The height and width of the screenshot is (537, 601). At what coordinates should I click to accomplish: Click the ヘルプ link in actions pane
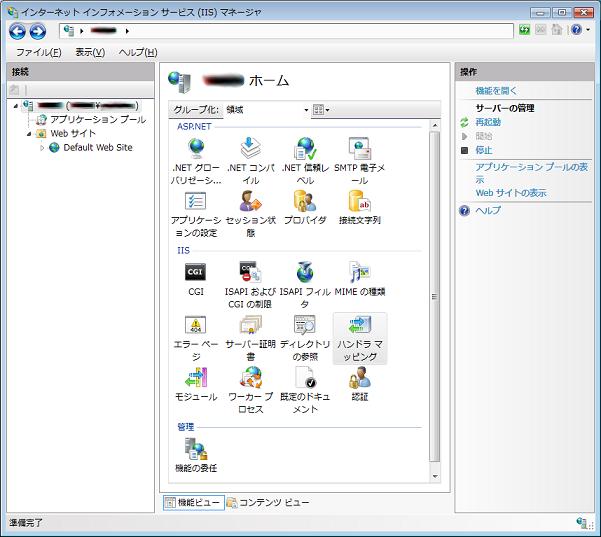[x=488, y=210]
